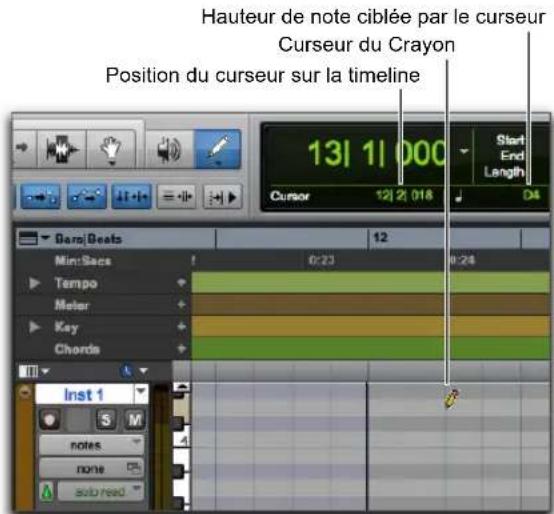Toggle Automation Follows Edit breakpoint-line button
554x514 pixels.
pos(87,196)
